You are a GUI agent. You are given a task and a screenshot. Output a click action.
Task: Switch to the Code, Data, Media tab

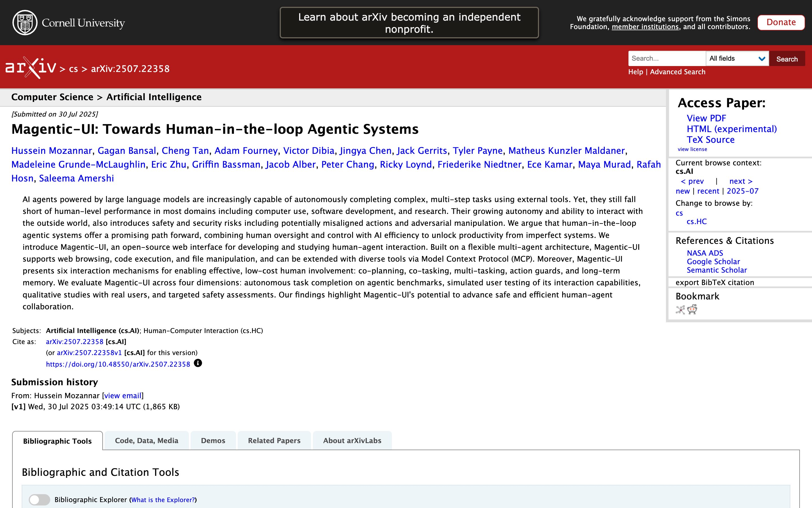[147, 441]
